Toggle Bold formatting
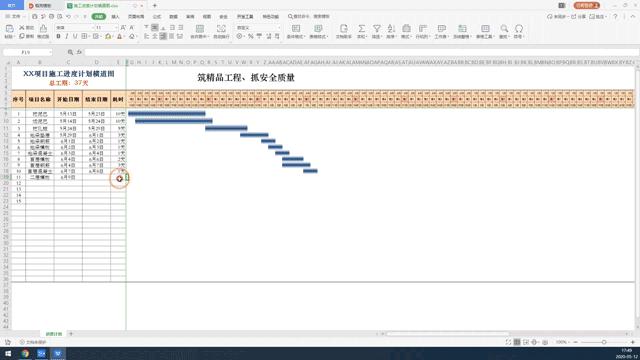The width and height of the screenshot is (640, 360). click(58, 36)
